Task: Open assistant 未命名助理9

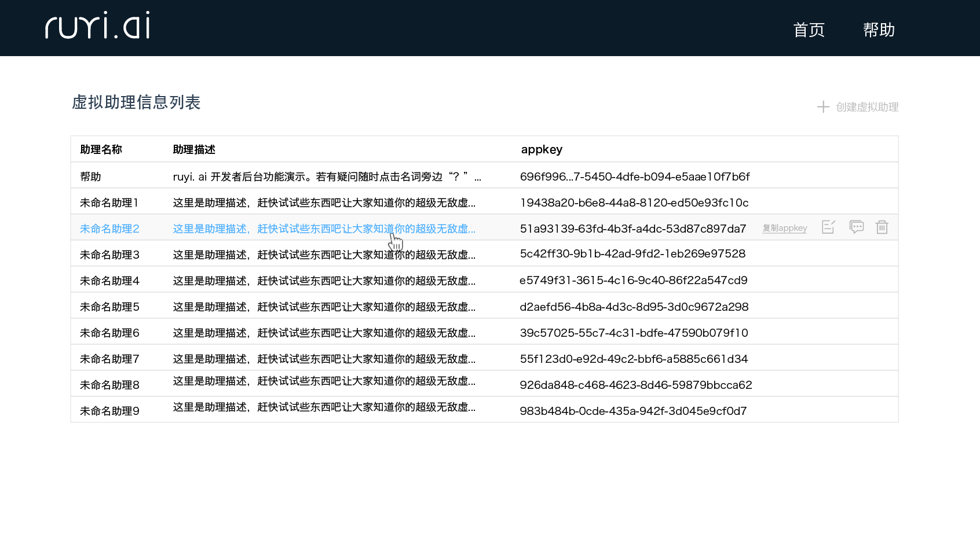Action: [109, 411]
